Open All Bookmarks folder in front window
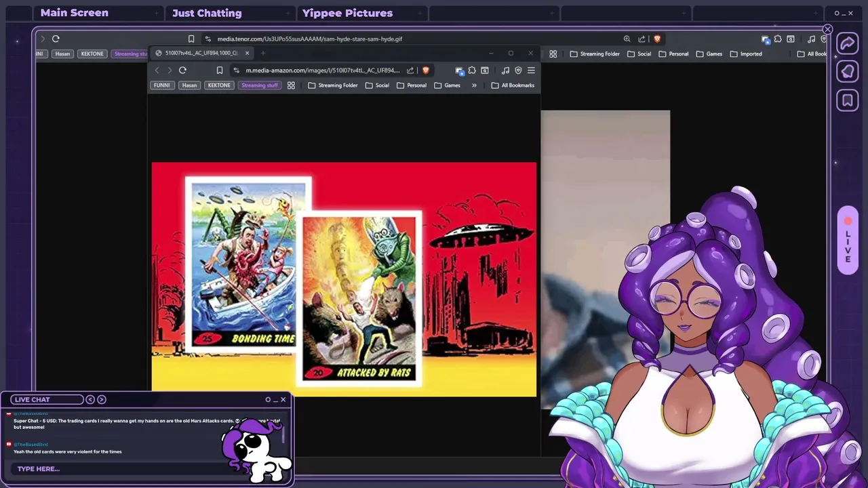 (513, 85)
